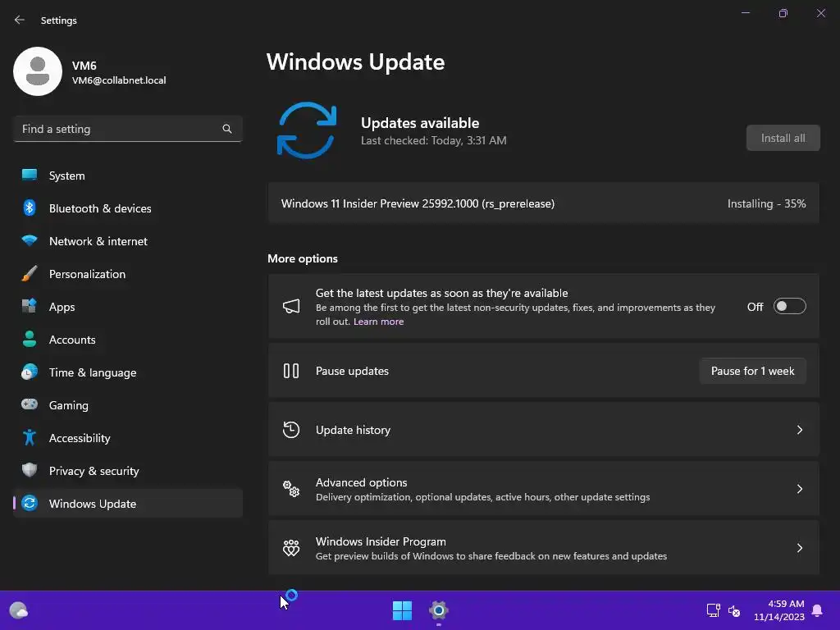840x630 pixels.
Task: Open the notification bell
Action: pyautogui.click(x=817, y=610)
